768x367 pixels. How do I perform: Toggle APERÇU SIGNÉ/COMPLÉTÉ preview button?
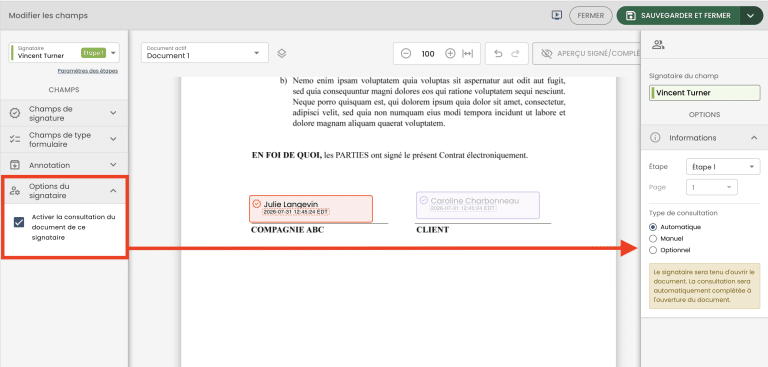click(587, 53)
